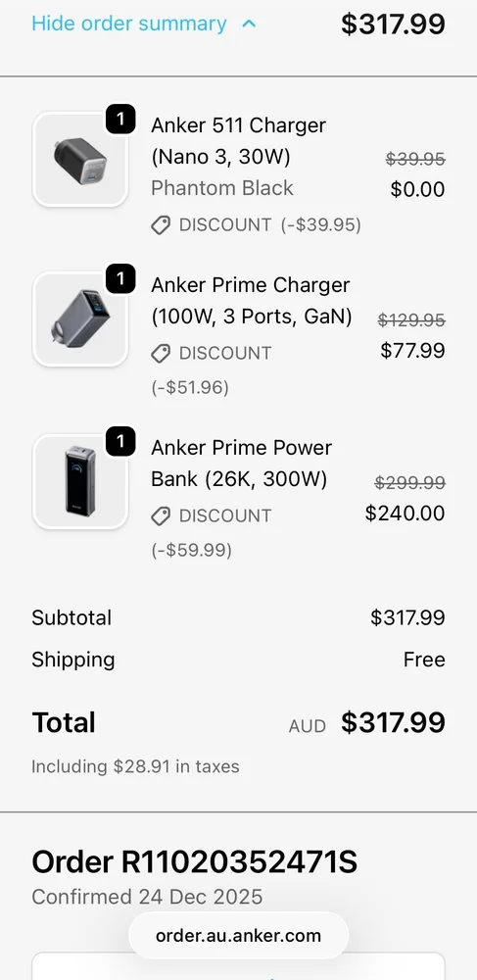477x980 pixels.
Task: Click Including $28.91 in taxes note
Action: click(x=135, y=766)
